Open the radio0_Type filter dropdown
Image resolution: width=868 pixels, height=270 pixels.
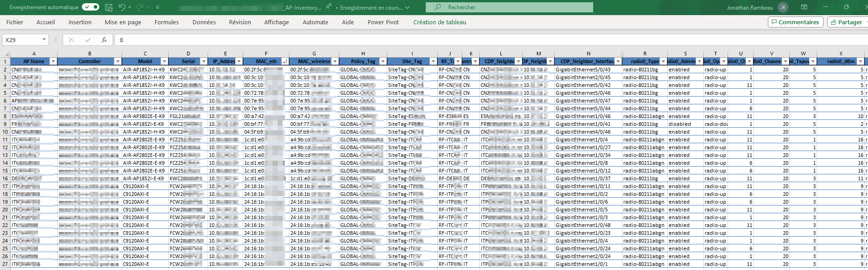coord(663,61)
